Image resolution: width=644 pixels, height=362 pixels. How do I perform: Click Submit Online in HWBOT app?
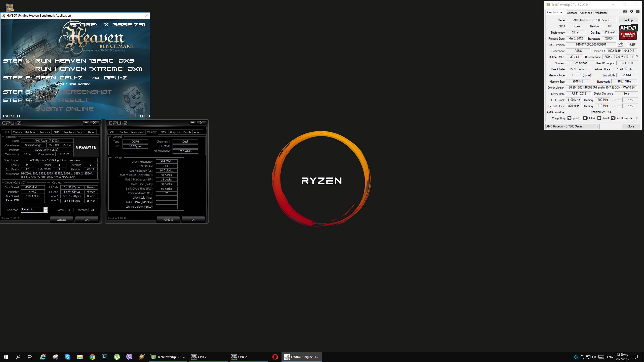[x=64, y=109]
